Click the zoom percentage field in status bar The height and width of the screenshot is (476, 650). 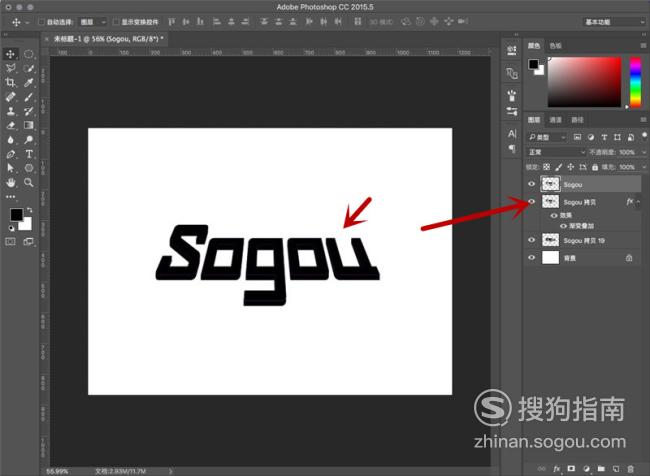pyautogui.click(x=57, y=471)
